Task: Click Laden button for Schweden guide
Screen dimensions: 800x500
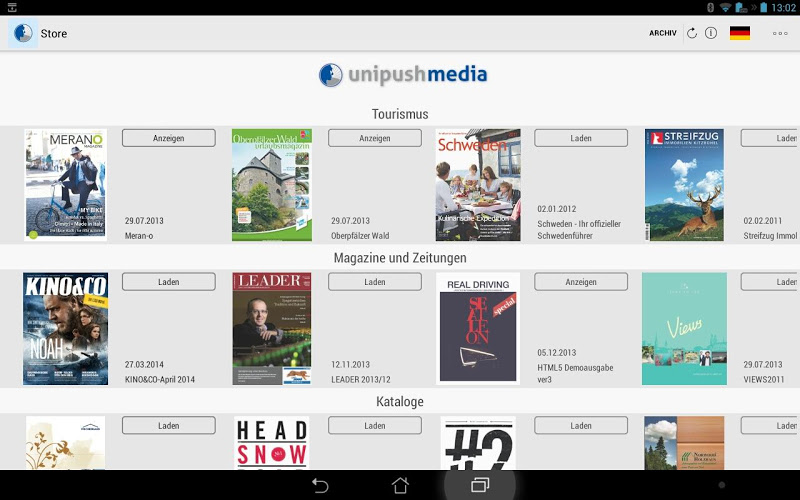Action: 581,138
